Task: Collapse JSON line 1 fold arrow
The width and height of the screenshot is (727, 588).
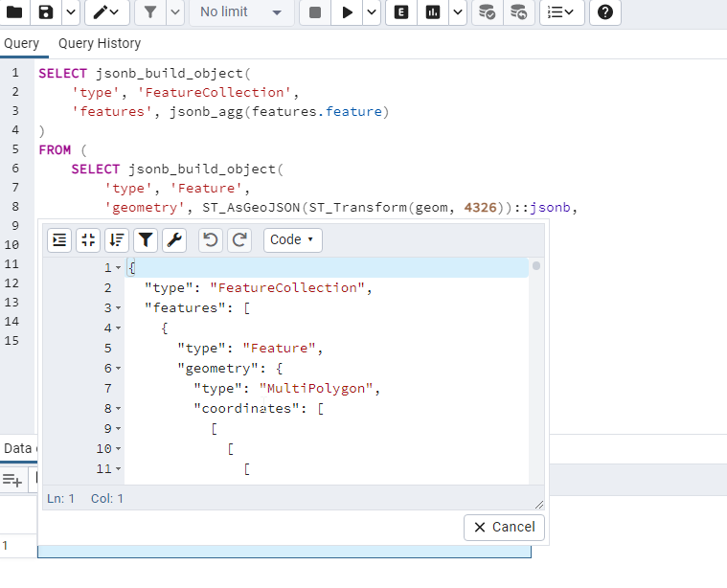Action: [x=118, y=268]
